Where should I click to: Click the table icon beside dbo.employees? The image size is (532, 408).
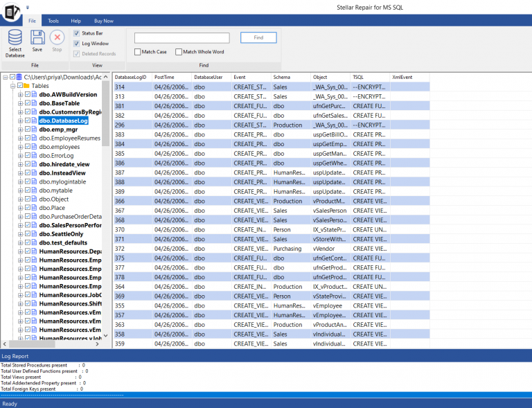(34, 147)
